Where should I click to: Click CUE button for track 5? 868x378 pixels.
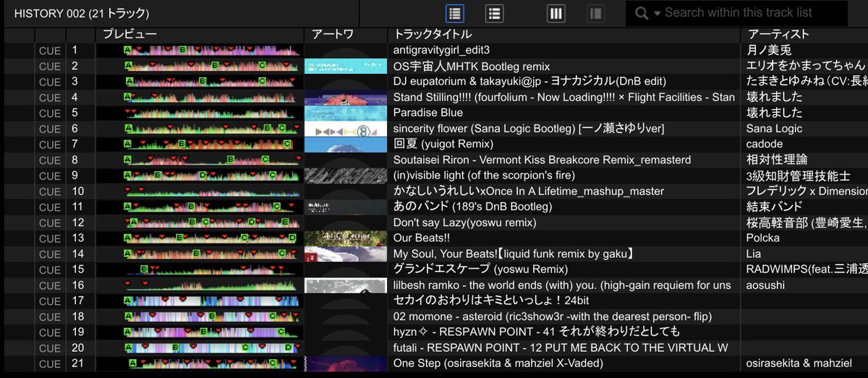pos(50,113)
